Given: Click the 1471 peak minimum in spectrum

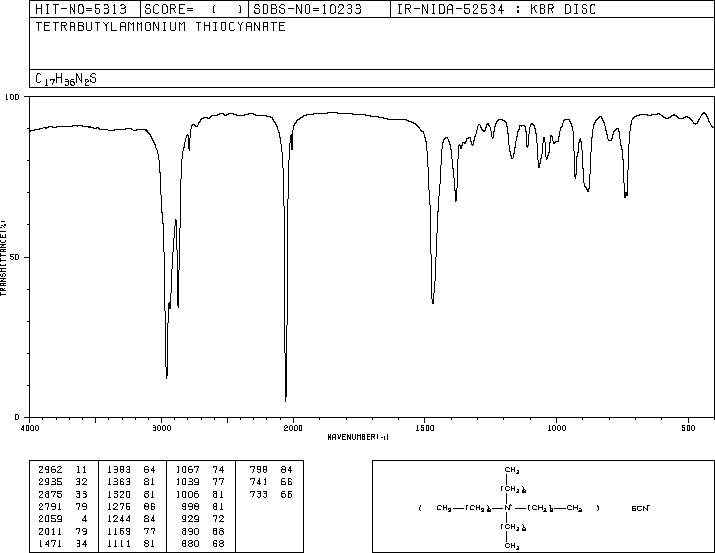Looking at the screenshot, I should [x=433, y=302].
